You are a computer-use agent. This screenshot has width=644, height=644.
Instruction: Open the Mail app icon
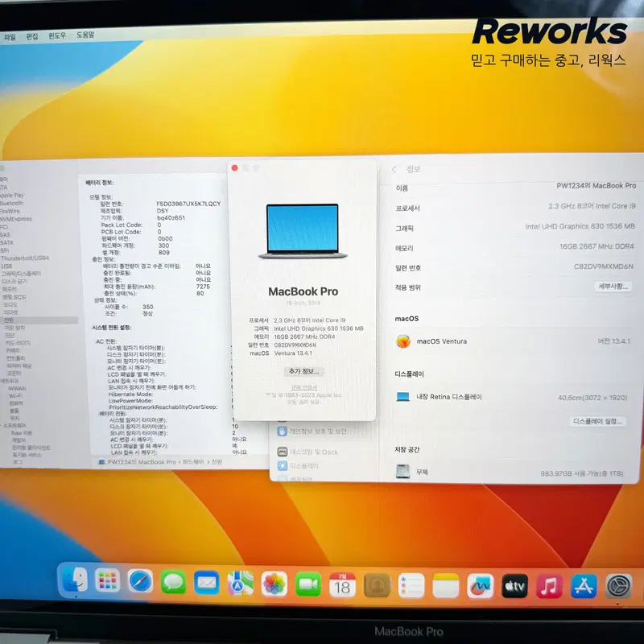[207, 583]
